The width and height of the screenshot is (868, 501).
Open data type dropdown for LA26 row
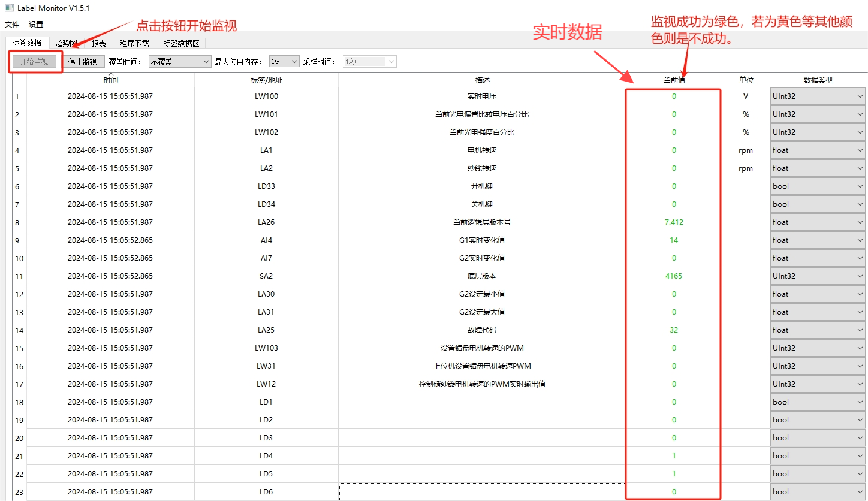[818, 222]
